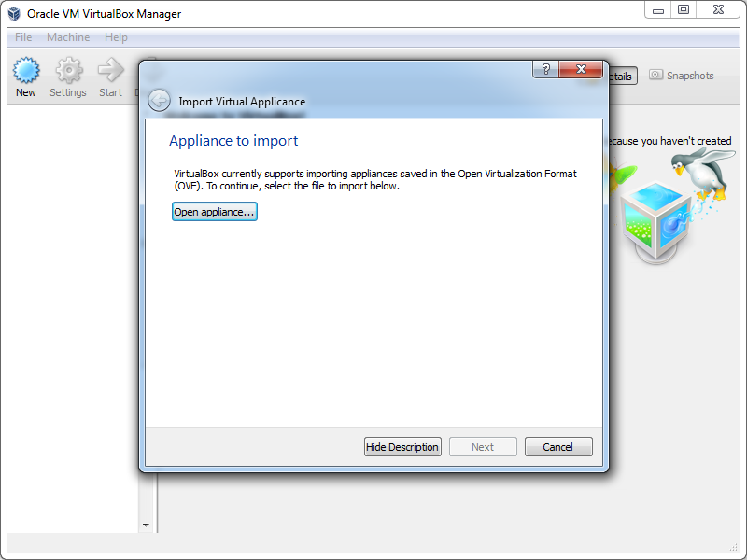
Task: Switch to the Snapshots tab
Action: click(x=682, y=76)
